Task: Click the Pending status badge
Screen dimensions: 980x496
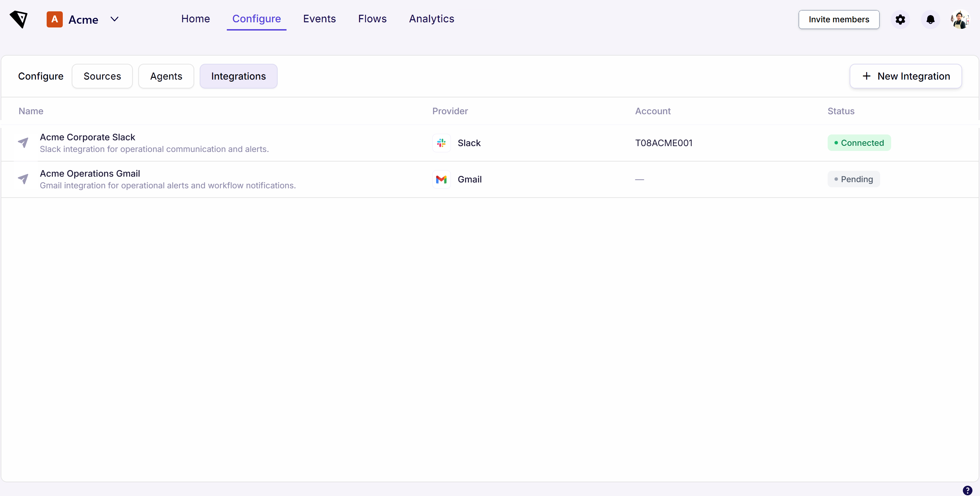Action: click(x=853, y=179)
